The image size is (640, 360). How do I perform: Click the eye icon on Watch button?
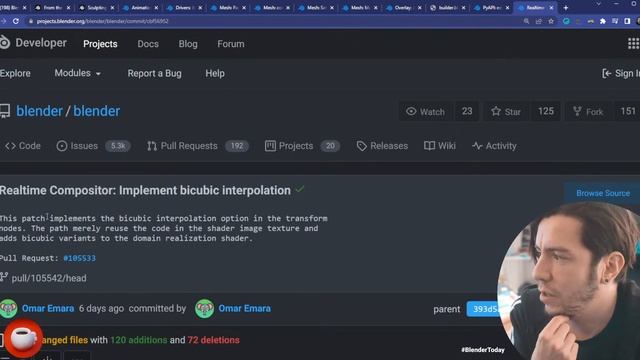click(411, 111)
